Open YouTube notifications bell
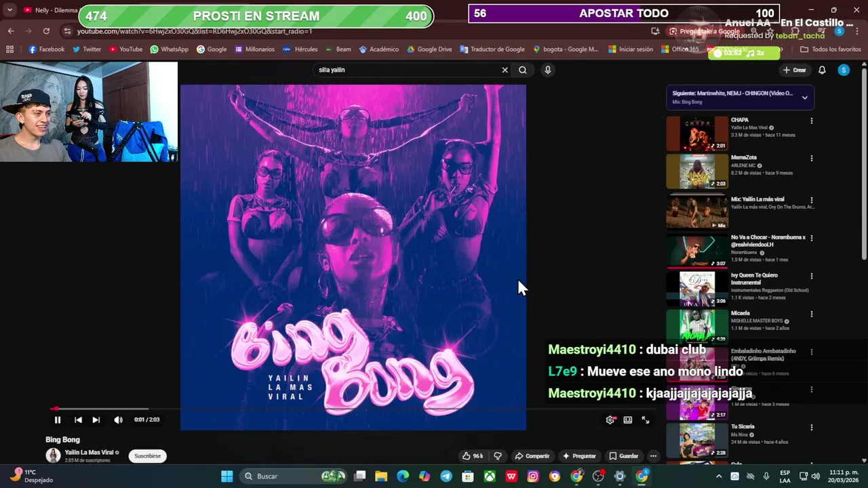Screen dimensions: 868x488 (822, 70)
